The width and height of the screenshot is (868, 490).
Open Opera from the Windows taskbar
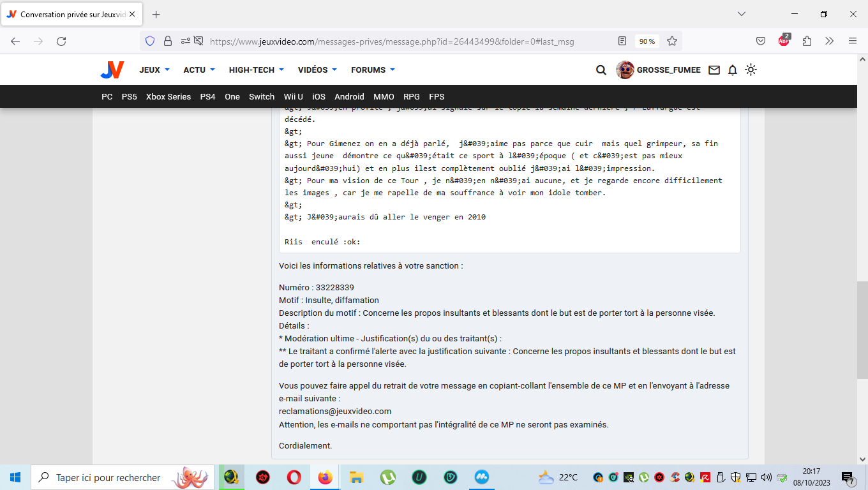[294, 477]
